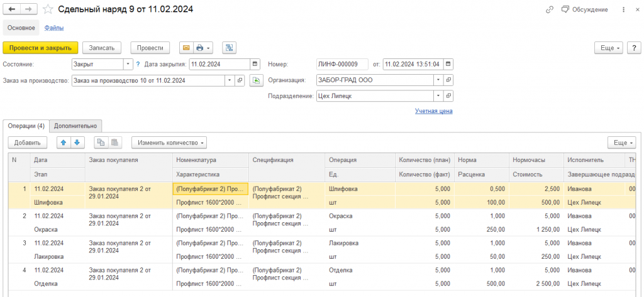Go back with the left arrow button

[11, 9]
